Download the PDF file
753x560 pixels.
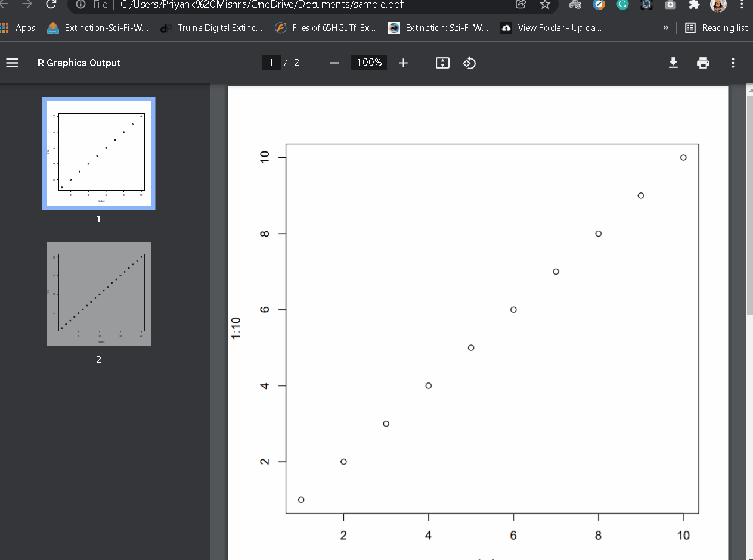pos(673,63)
